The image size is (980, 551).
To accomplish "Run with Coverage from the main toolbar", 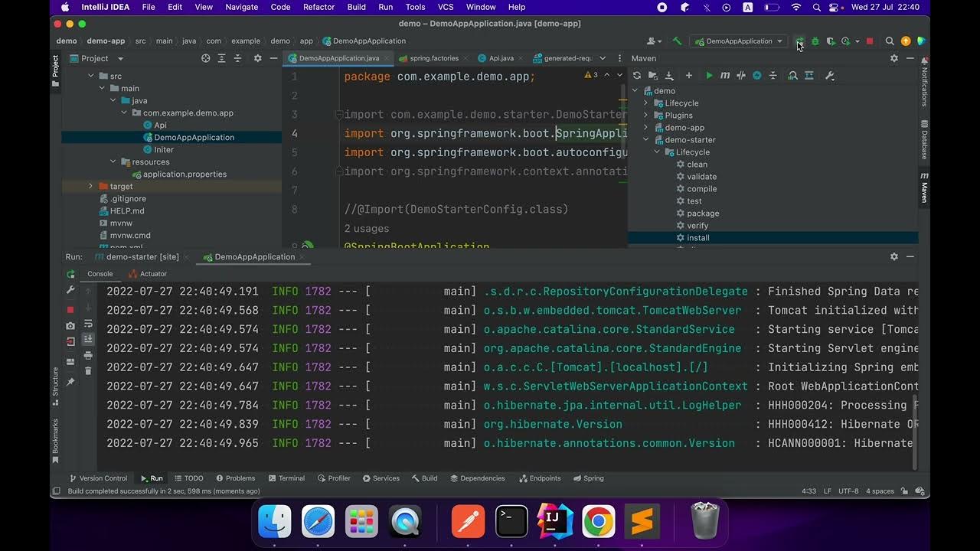I will pyautogui.click(x=831, y=41).
